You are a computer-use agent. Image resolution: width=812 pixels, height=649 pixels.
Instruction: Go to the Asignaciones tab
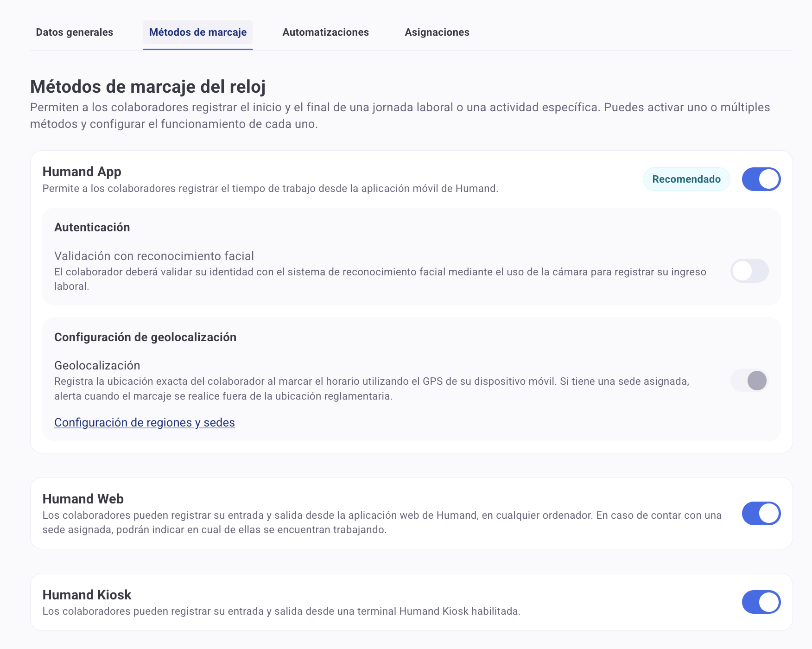pyautogui.click(x=437, y=32)
